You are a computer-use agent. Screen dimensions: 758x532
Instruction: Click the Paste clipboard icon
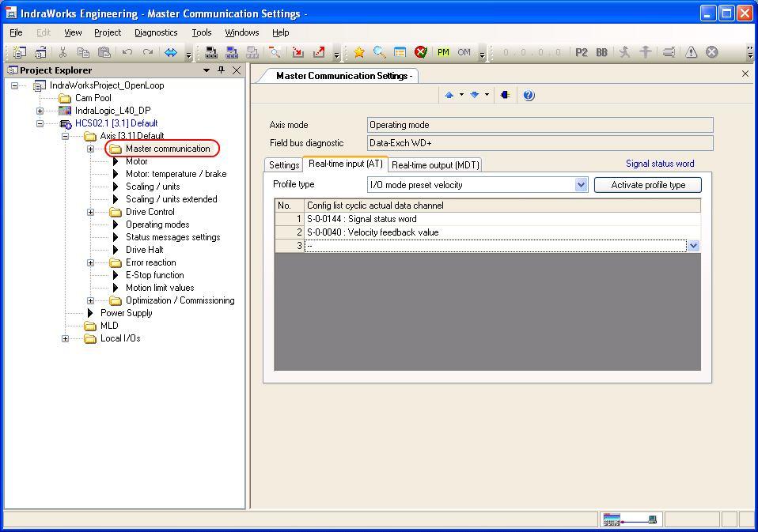pyautogui.click(x=104, y=52)
